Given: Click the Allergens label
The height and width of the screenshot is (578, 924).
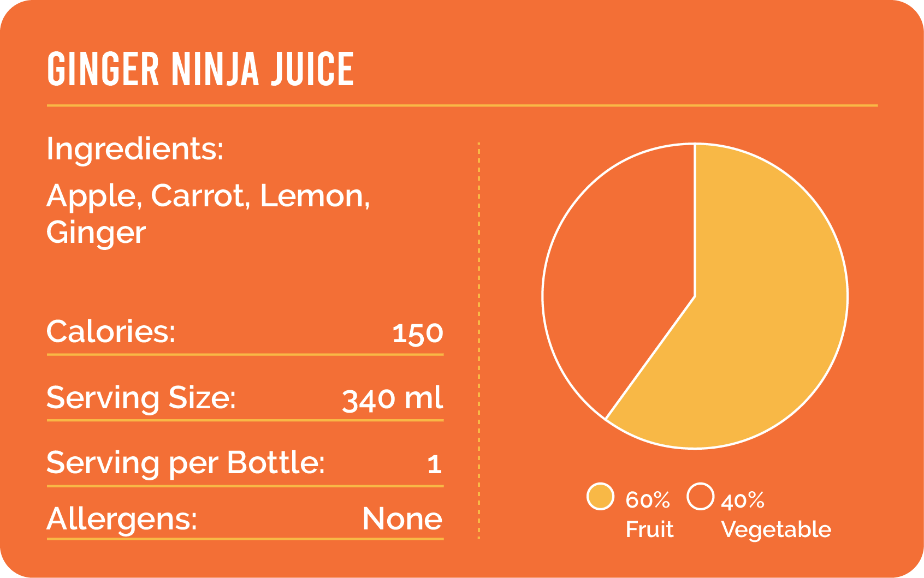Looking at the screenshot, I should [122, 519].
